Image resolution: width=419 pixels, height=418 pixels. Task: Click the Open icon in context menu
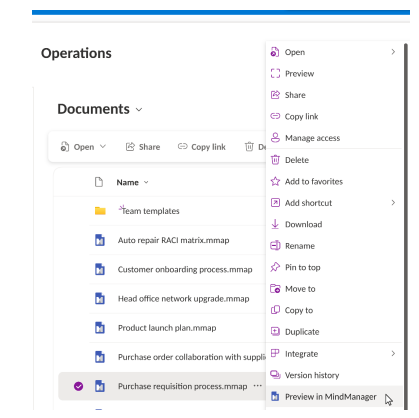pos(275,52)
